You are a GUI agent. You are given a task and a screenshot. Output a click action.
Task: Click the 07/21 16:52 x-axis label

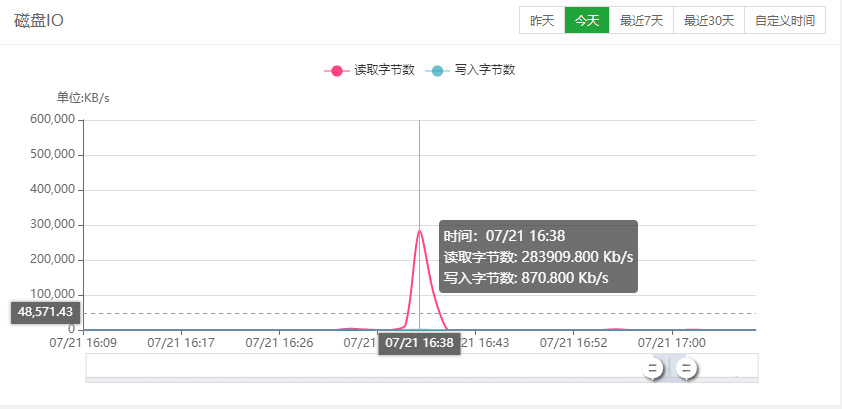coord(574,342)
